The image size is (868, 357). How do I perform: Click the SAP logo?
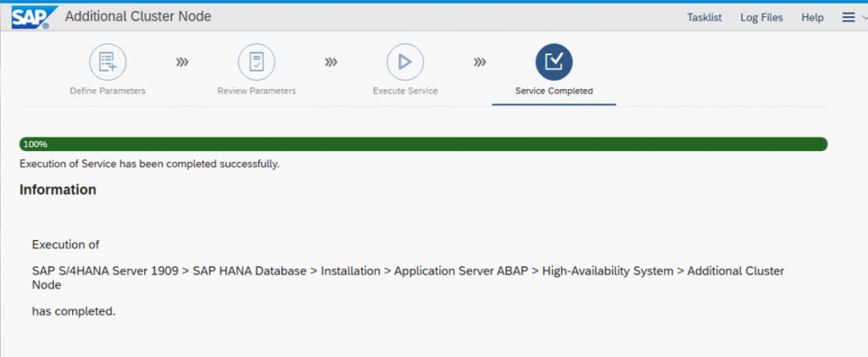(35, 17)
